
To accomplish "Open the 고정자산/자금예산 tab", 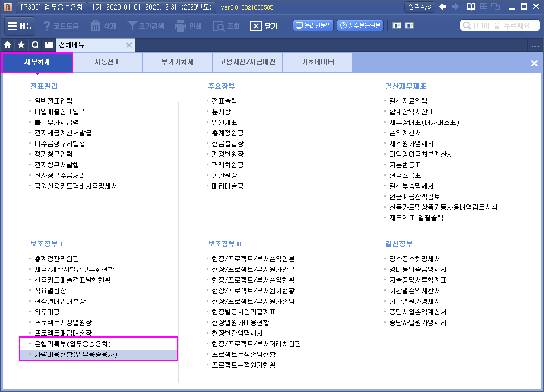I will [248, 62].
